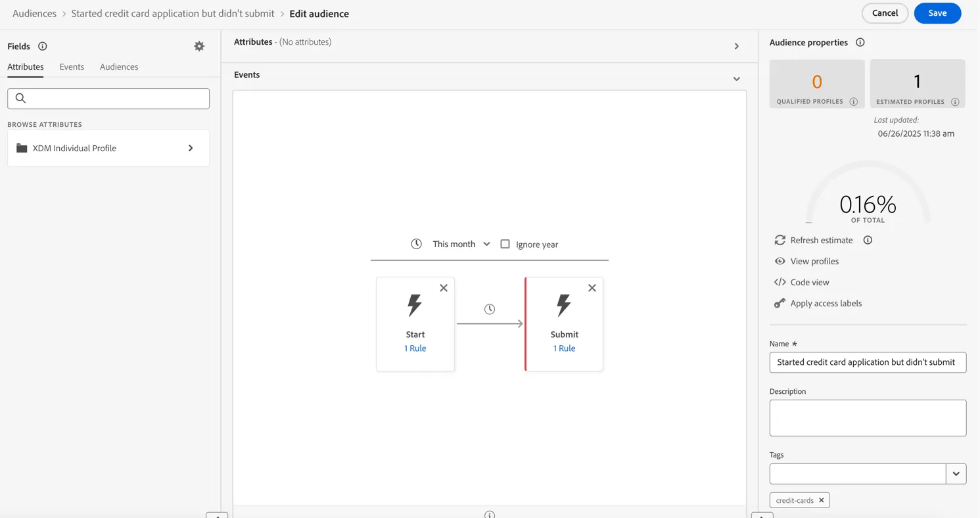Click the clock icon beside This month
The width and height of the screenshot is (980, 518).
tap(416, 244)
